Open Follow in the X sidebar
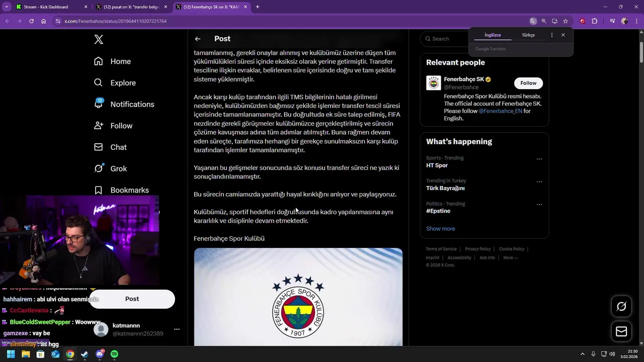This screenshot has width=644, height=362. click(x=113, y=126)
